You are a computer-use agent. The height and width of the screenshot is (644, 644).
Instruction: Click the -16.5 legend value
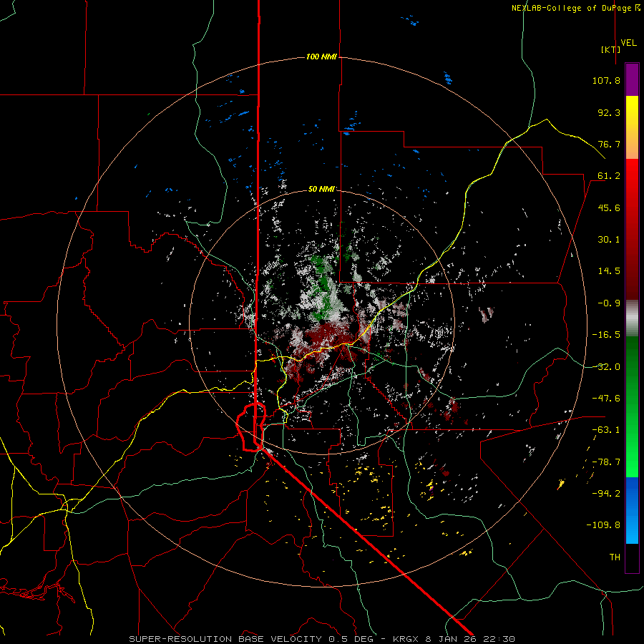click(606, 335)
